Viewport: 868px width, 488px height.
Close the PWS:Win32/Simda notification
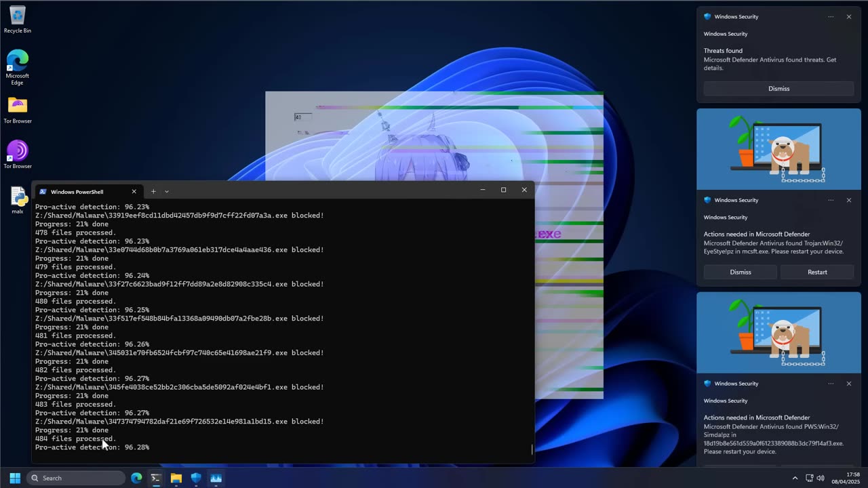(848, 384)
